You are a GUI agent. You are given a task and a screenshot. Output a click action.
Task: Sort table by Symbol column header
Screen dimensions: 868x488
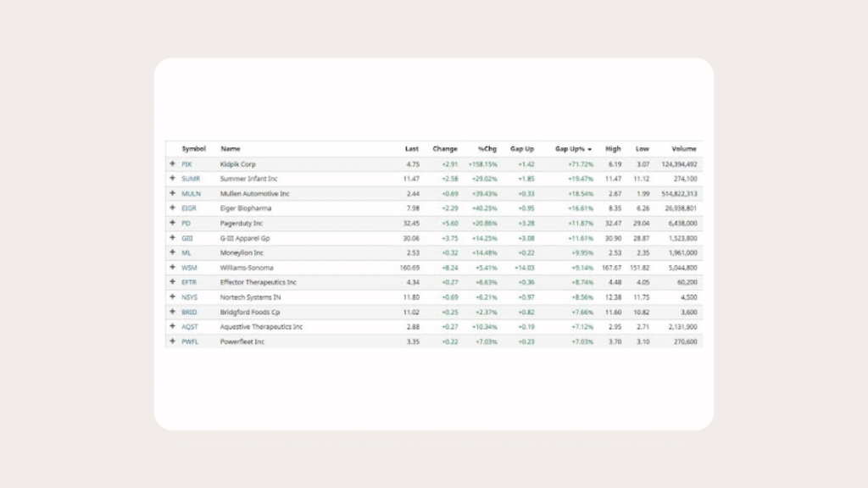point(193,149)
